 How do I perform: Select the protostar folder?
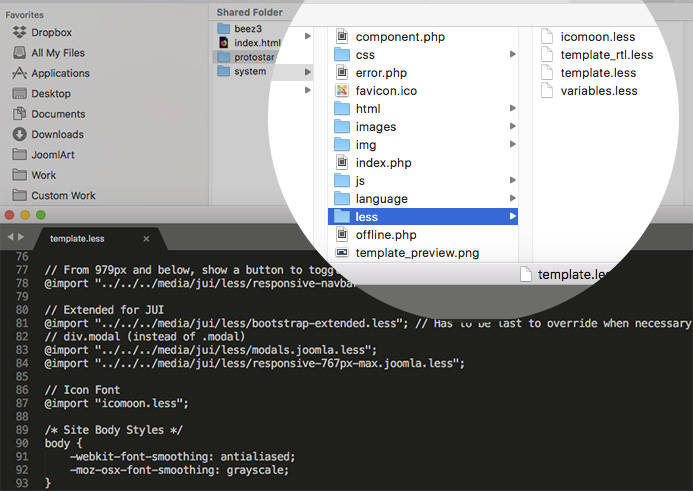click(x=256, y=57)
